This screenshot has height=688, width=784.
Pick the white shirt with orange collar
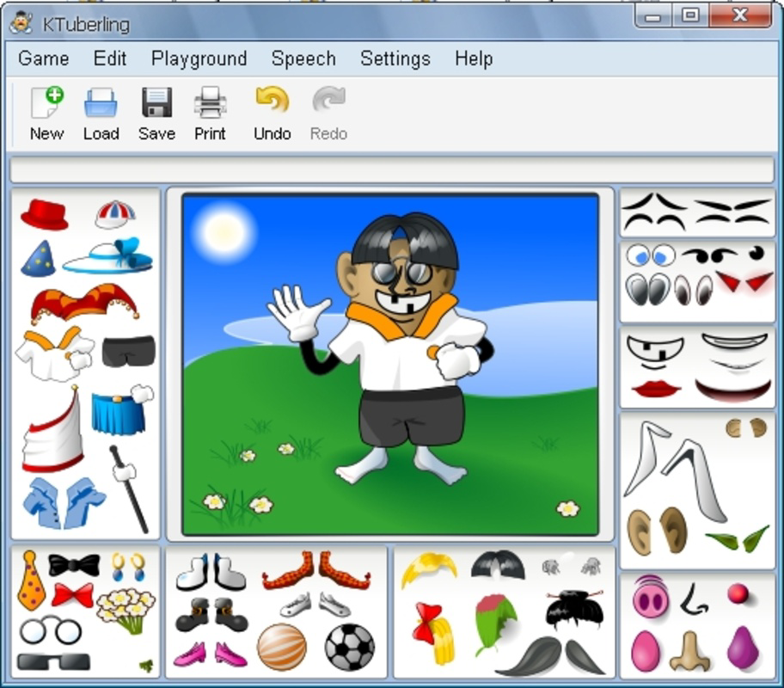pyautogui.click(x=54, y=353)
